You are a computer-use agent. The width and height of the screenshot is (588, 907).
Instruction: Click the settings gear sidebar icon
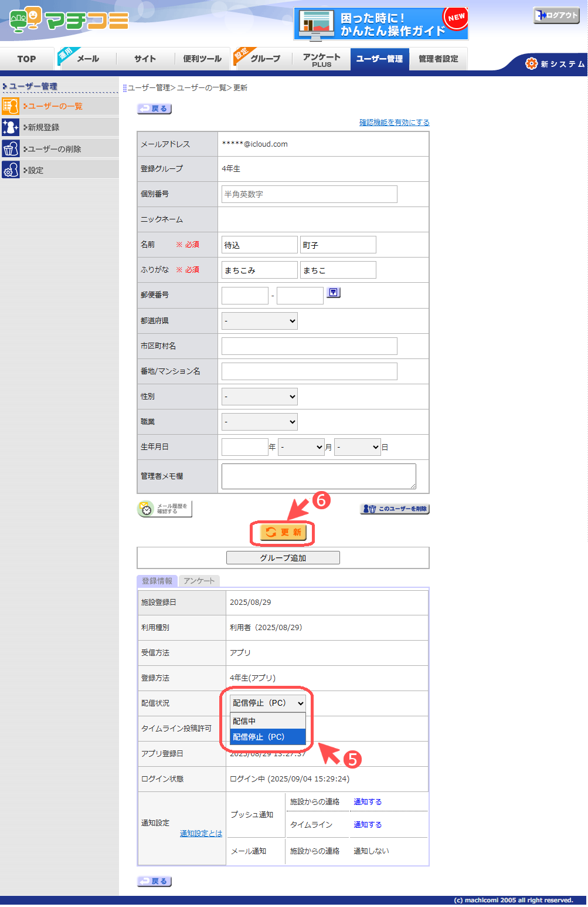point(11,170)
